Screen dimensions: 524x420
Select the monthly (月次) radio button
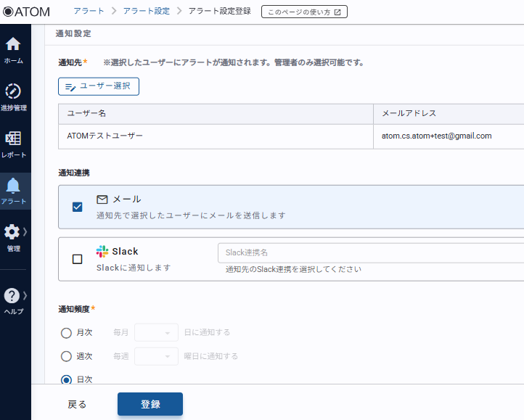click(67, 333)
